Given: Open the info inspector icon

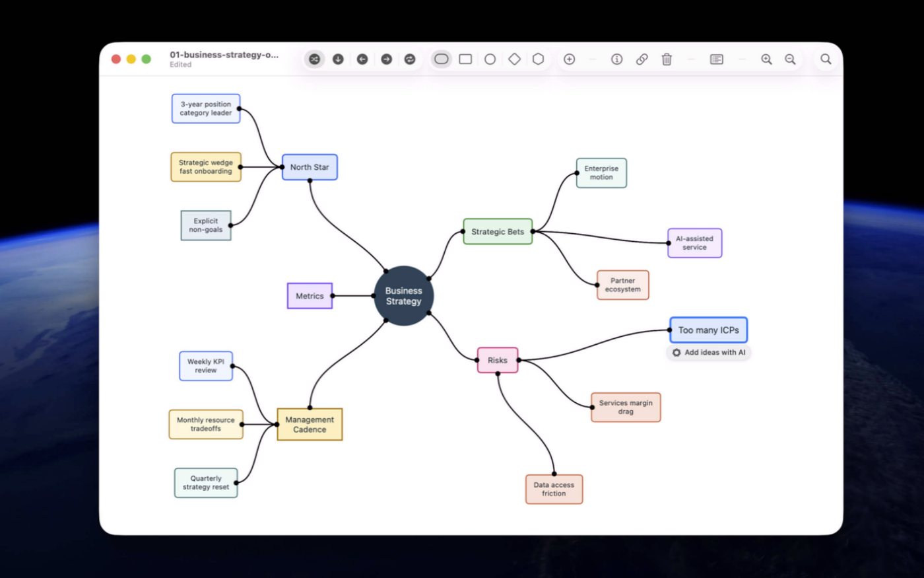Looking at the screenshot, I should point(616,59).
